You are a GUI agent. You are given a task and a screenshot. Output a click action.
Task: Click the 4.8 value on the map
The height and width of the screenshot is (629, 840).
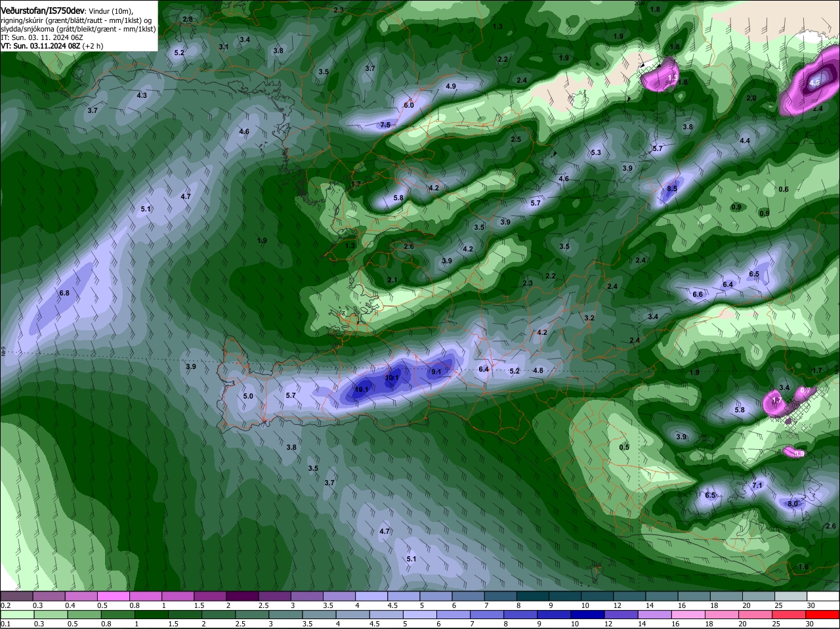coord(538,370)
